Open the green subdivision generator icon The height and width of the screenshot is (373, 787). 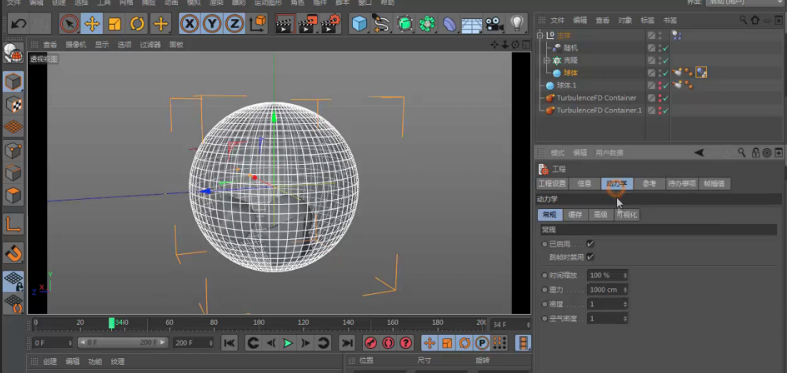pyautogui.click(x=405, y=24)
